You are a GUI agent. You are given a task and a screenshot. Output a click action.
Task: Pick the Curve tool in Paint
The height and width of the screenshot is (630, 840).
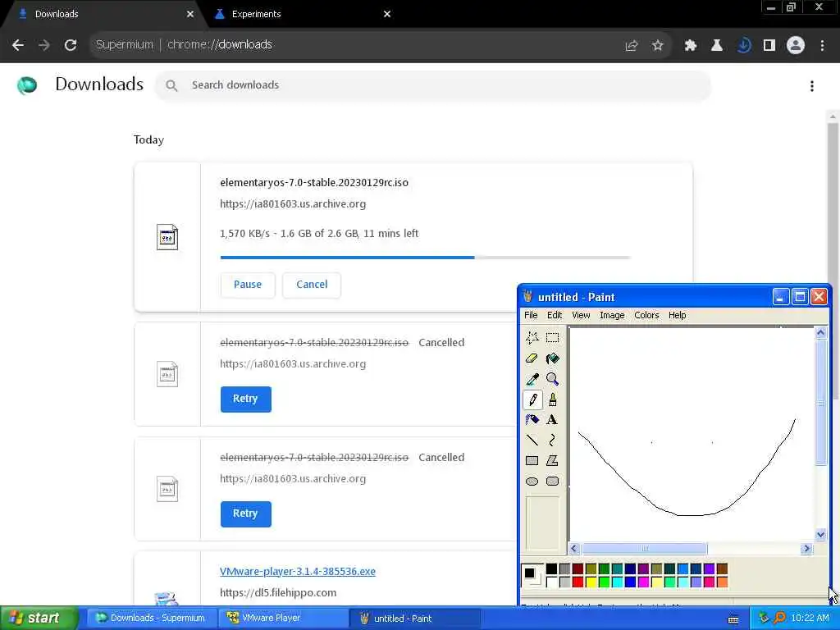552,441
